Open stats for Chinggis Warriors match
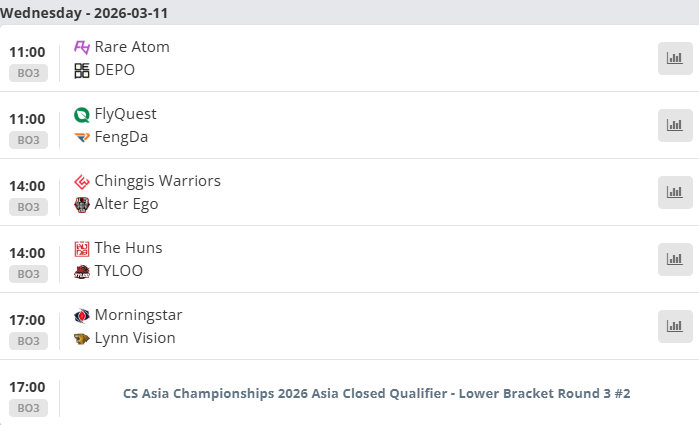The height and width of the screenshot is (425, 699). [x=675, y=193]
